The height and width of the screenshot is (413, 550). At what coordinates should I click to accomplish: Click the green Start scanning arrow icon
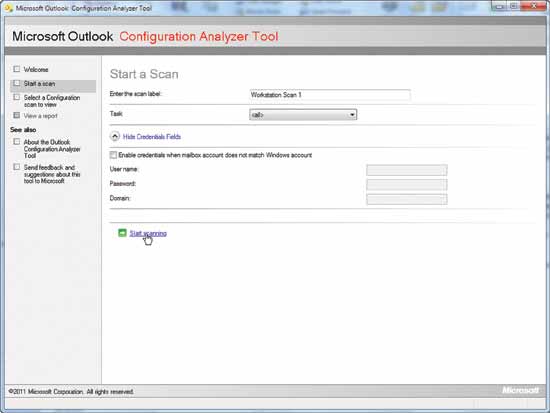(x=122, y=233)
